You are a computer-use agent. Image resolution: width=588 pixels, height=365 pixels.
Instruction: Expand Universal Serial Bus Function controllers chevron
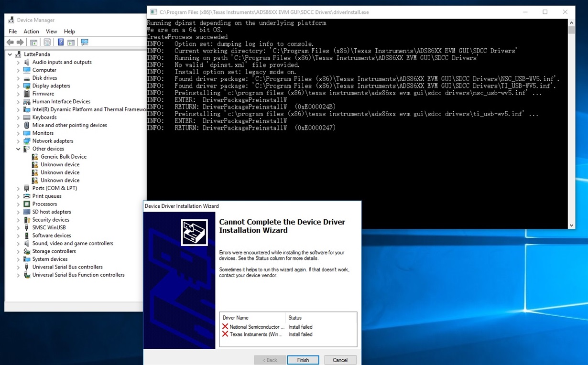[x=18, y=275]
